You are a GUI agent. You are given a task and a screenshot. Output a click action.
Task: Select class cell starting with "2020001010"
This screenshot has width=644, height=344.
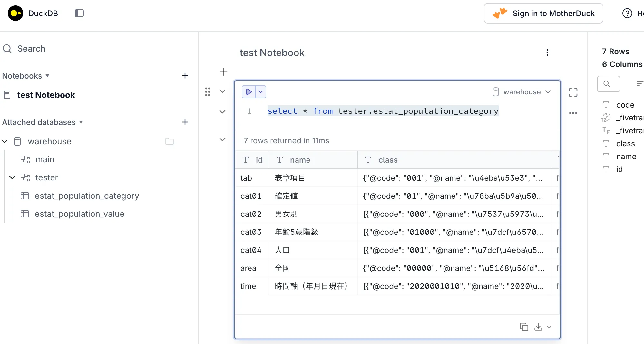(x=454, y=286)
